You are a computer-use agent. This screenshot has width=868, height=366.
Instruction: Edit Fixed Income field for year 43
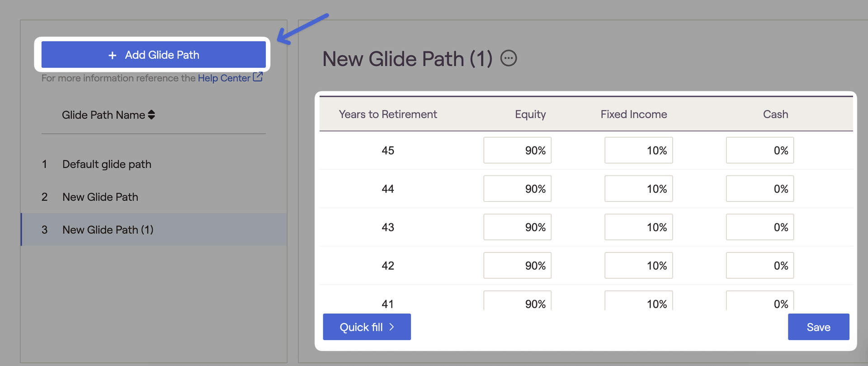(x=638, y=227)
